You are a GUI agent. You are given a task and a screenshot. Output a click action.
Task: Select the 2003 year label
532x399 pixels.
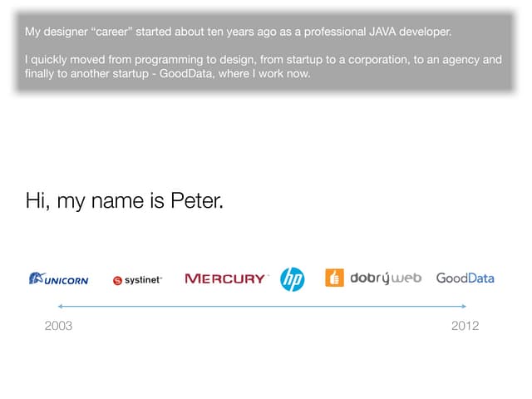(58, 326)
